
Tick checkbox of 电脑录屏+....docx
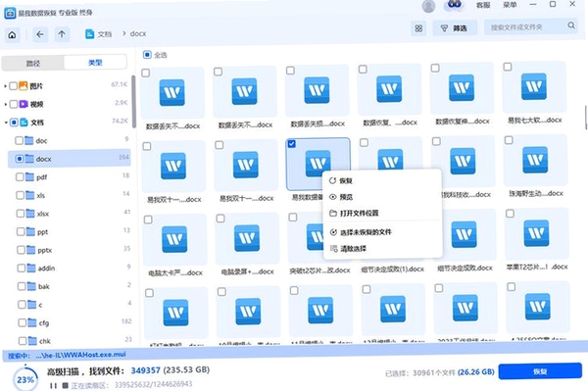coord(220,219)
